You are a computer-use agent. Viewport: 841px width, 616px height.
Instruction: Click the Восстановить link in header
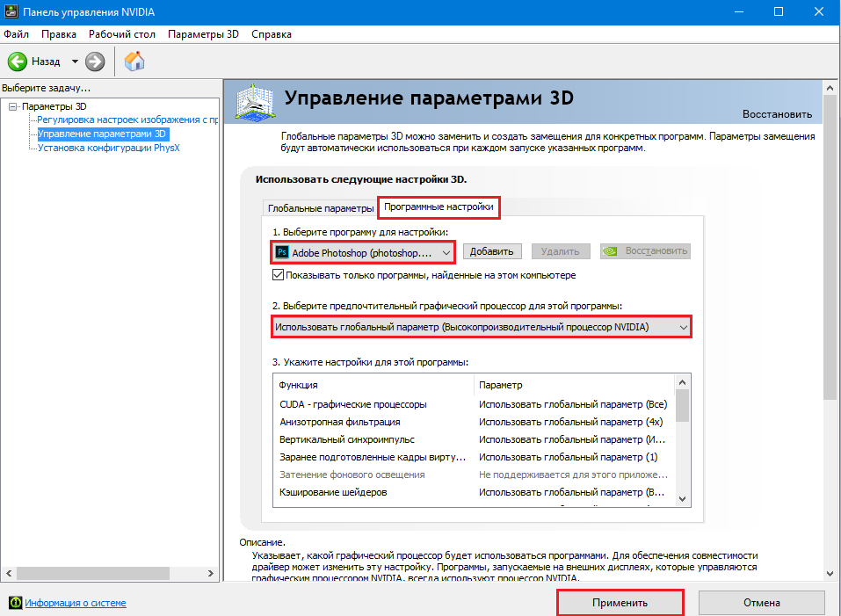pos(777,114)
